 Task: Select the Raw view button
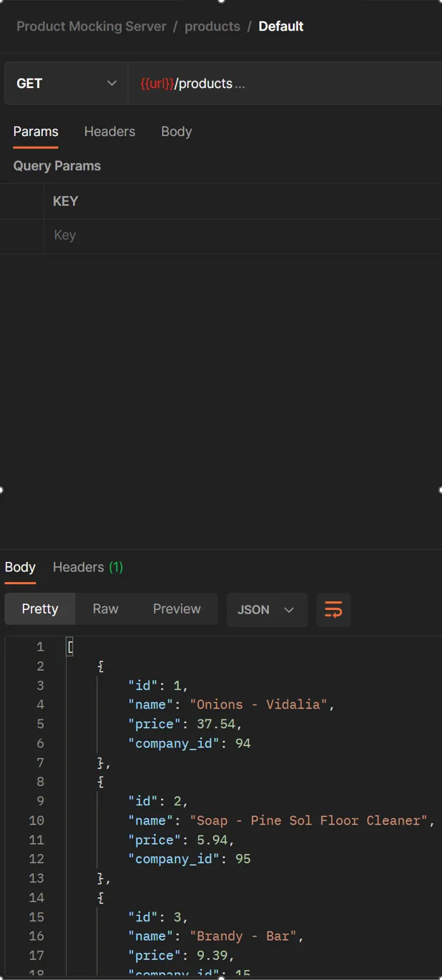[x=105, y=609]
